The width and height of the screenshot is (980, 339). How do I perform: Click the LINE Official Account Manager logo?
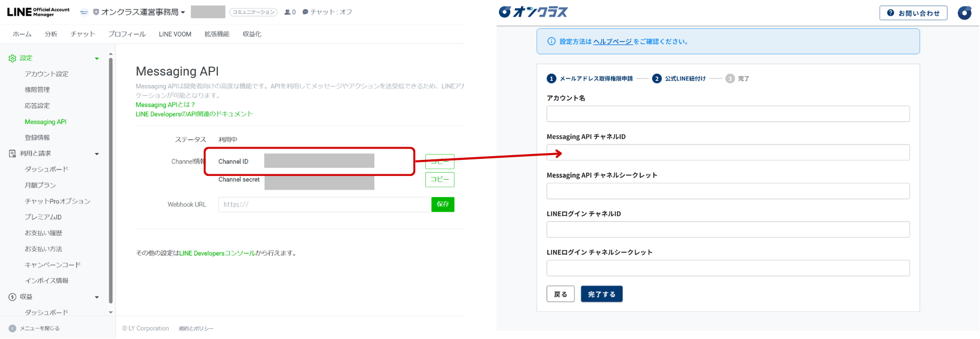(x=38, y=12)
